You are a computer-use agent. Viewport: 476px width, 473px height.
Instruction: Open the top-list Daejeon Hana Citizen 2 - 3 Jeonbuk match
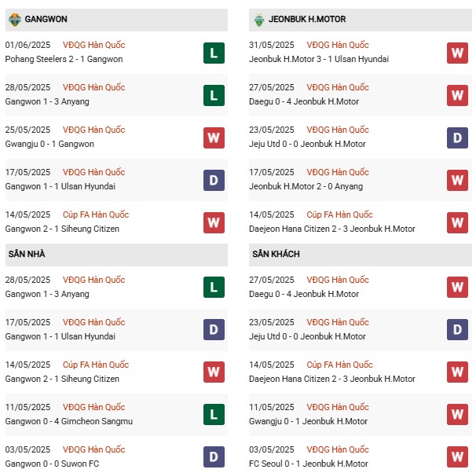332,229
